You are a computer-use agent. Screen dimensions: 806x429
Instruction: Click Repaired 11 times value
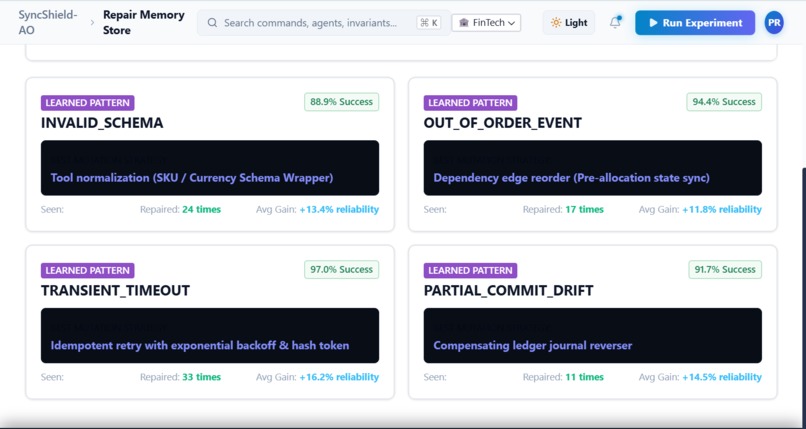point(584,377)
